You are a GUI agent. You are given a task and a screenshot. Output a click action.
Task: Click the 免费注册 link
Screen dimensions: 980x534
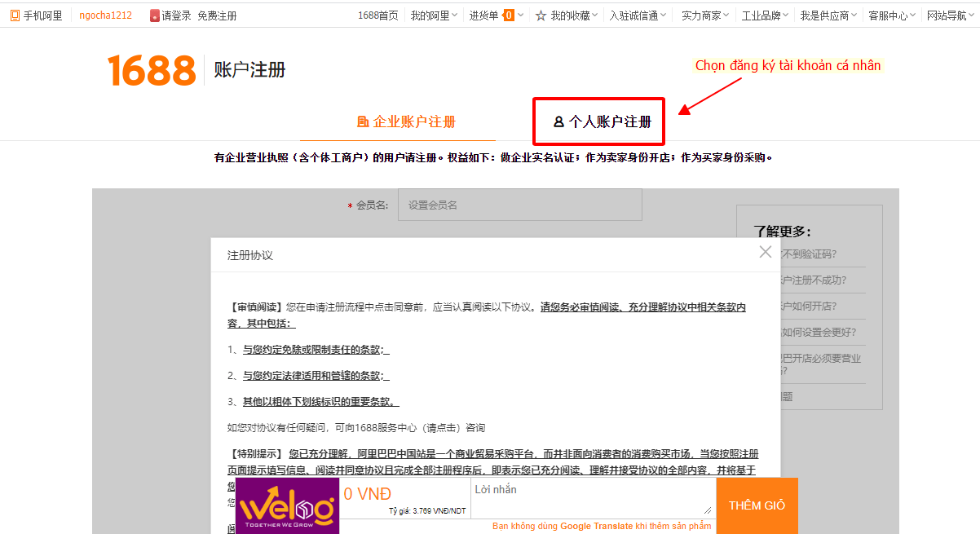(217, 15)
